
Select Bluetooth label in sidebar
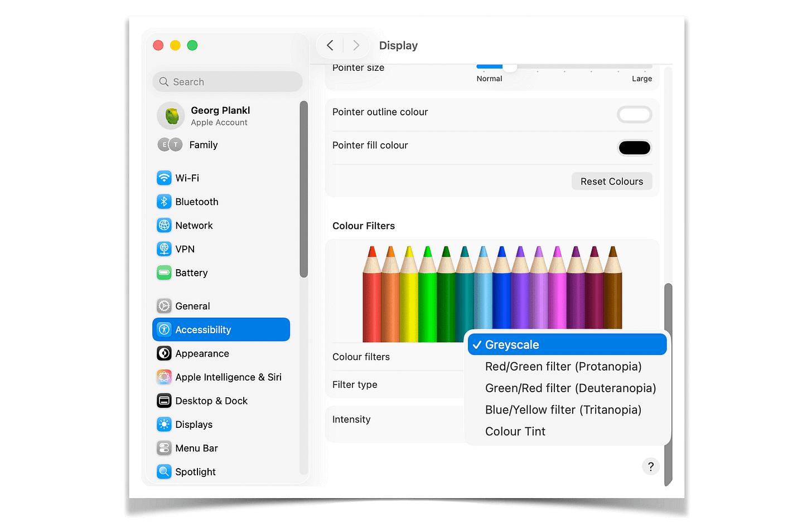coord(197,202)
